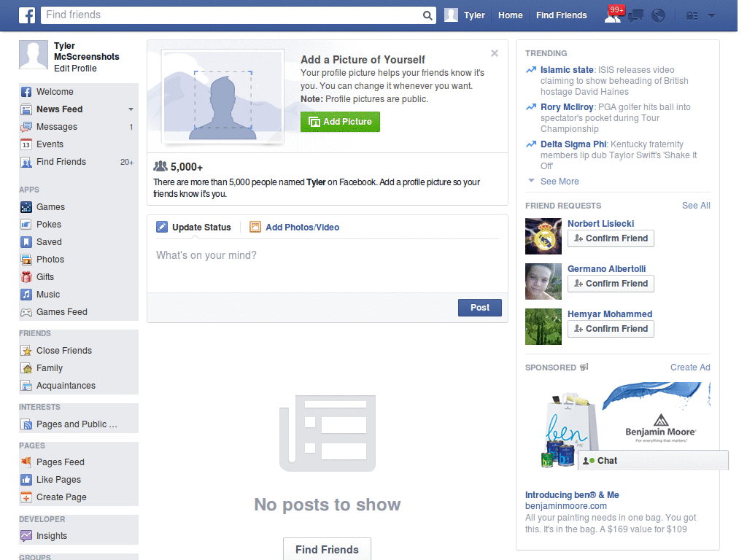The width and height of the screenshot is (747, 560).
Task: Open the globe notifications icon
Action: coord(659,16)
